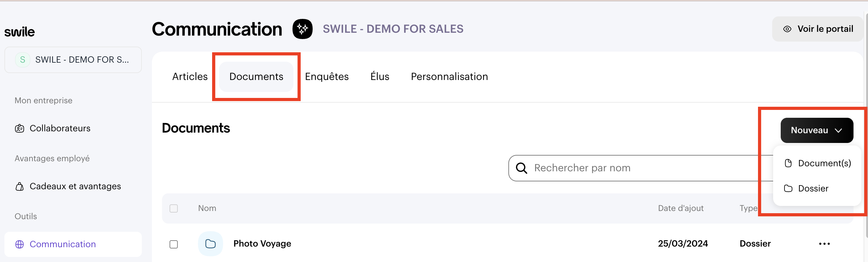The width and height of the screenshot is (868, 262).
Task: Open the Photo Voyage folder name
Action: pyautogui.click(x=262, y=243)
